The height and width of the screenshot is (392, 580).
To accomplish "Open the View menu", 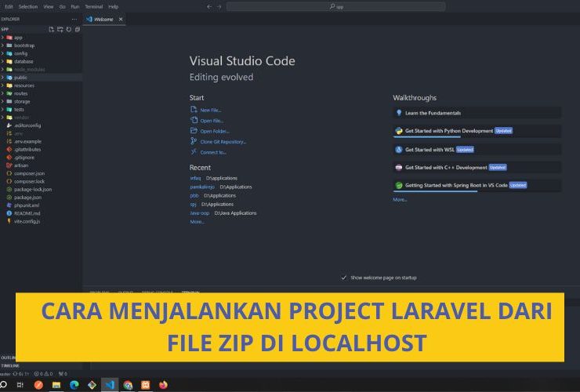I will [49, 6].
